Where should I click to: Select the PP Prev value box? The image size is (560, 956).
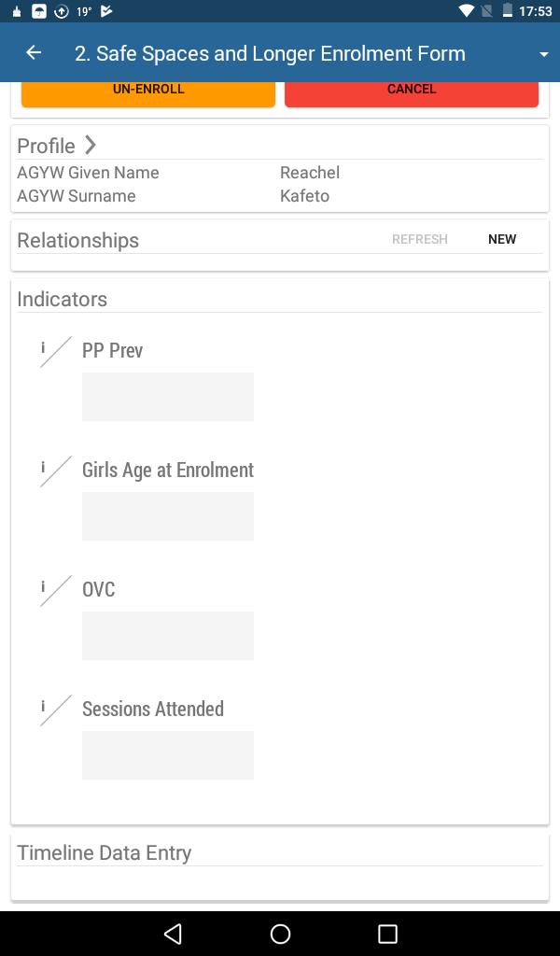tap(168, 397)
